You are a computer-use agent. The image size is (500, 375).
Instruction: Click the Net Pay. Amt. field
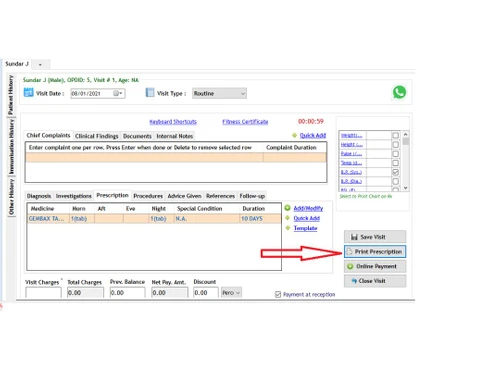click(169, 293)
